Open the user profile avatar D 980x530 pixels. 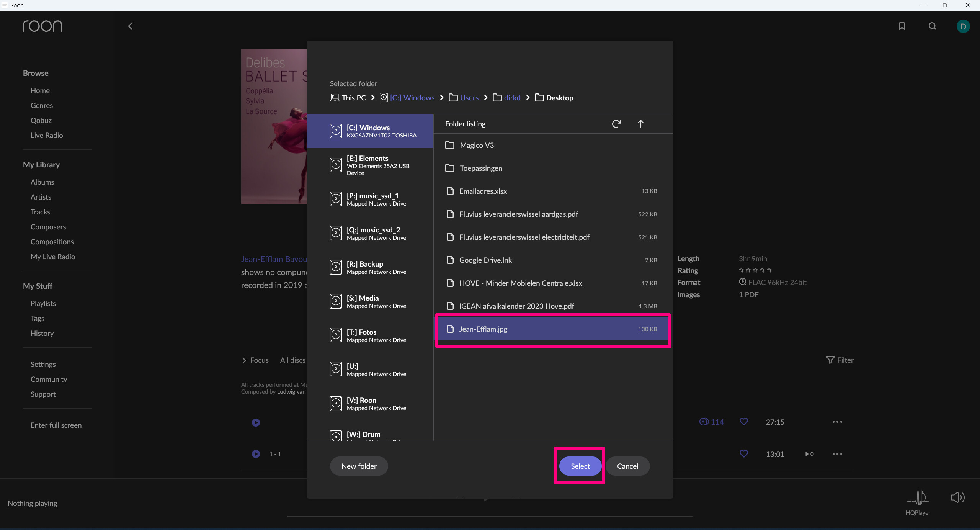tap(963, 26)
